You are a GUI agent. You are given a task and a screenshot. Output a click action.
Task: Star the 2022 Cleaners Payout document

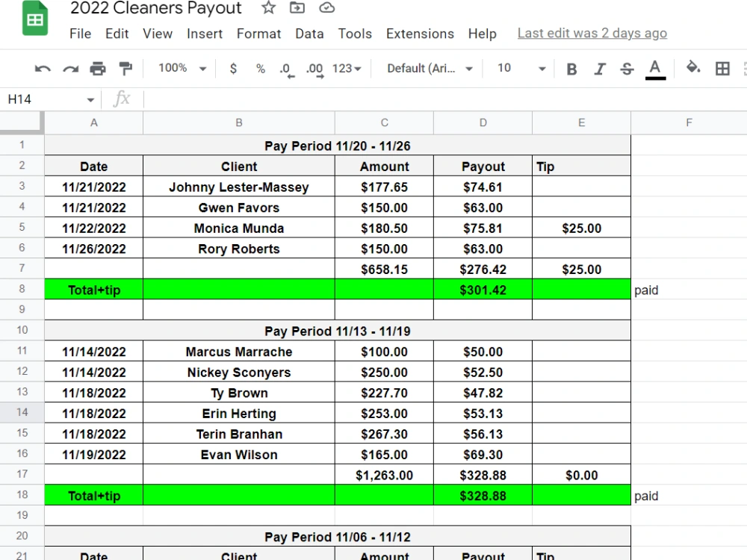click(269, 7)
